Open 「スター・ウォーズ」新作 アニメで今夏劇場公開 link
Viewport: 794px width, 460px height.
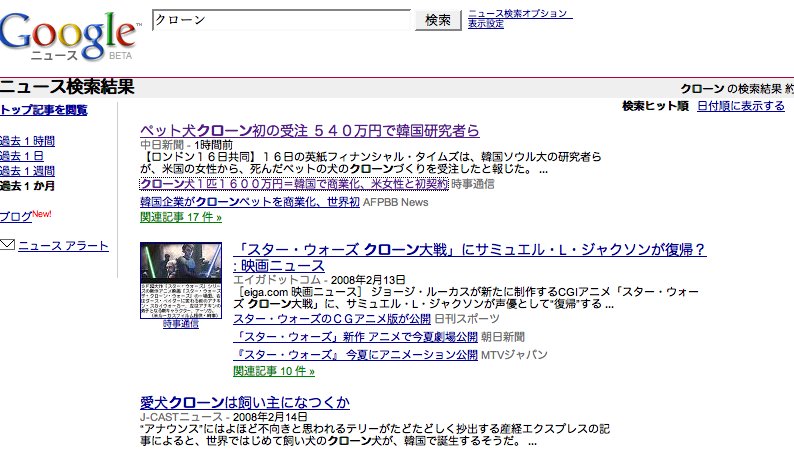point(355,337)
